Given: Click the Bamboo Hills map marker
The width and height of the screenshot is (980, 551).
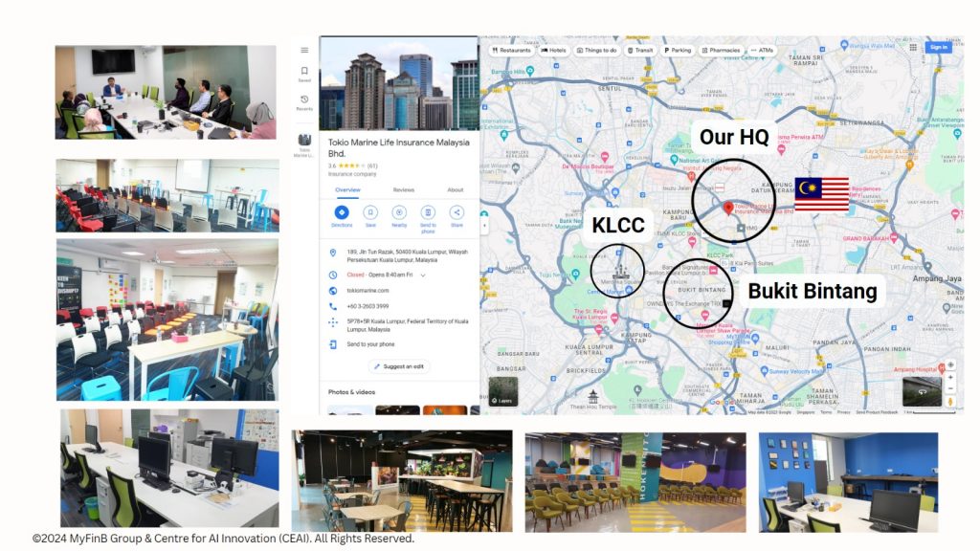Looking at the screenshot, I should pos(530,72).
